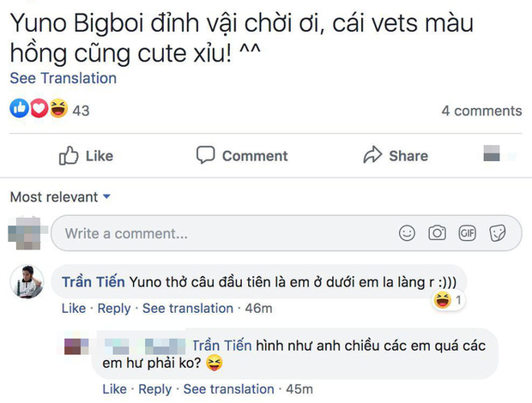Like the nested reply comment

point(115,389)
